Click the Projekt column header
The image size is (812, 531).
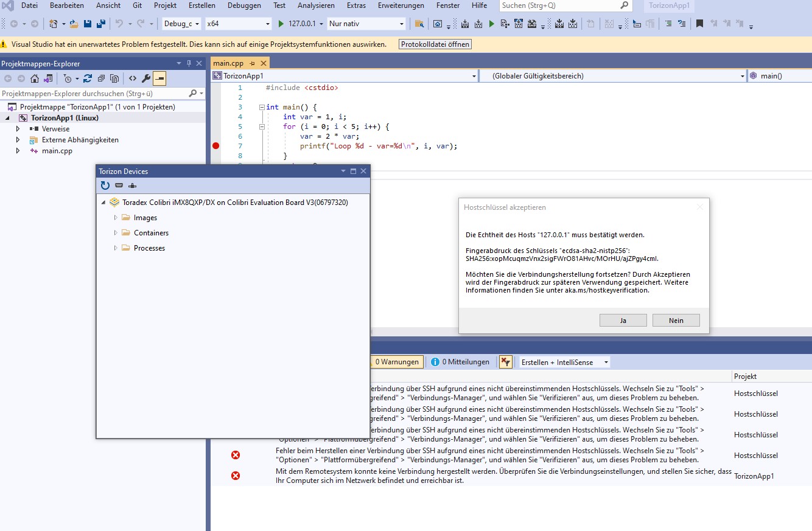tap(772, 377)
